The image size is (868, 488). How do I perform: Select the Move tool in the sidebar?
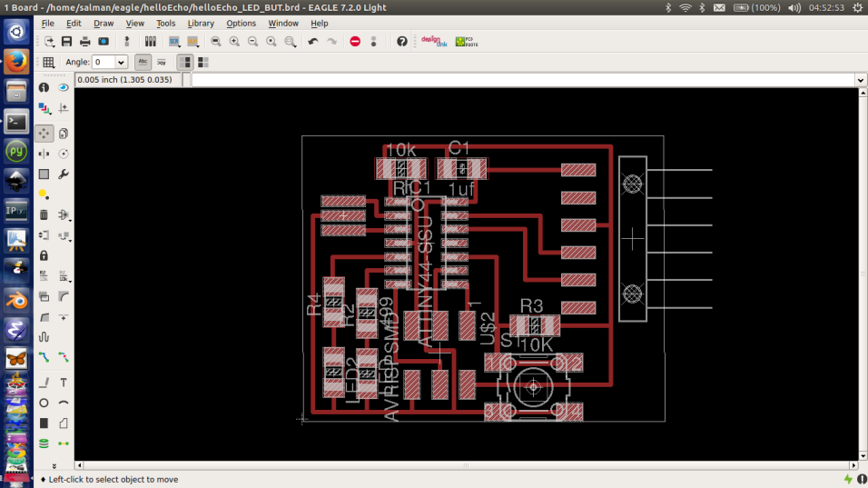click(44, 133)
